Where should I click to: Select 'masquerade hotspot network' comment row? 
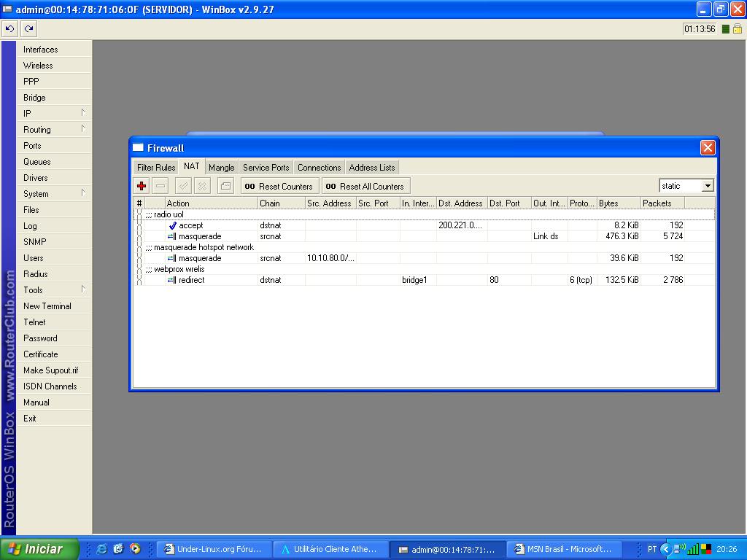pyautogui.click(x=425, y=248)
